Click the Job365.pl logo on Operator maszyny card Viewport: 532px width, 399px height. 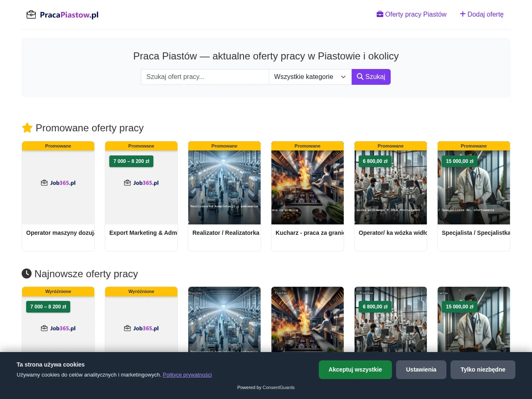click(x=58, y=183)
